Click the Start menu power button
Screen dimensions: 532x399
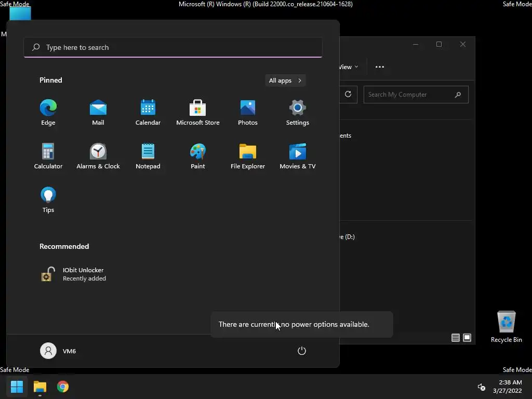tap(302, 351)
